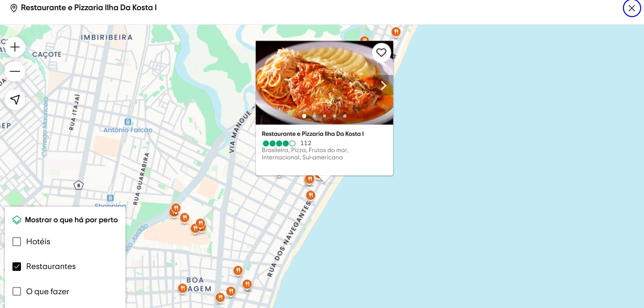Uncheck the Restaurantes checkbox
Viewport: 644px width, 308px height.
pyautogui.click(x=17, y=267)
